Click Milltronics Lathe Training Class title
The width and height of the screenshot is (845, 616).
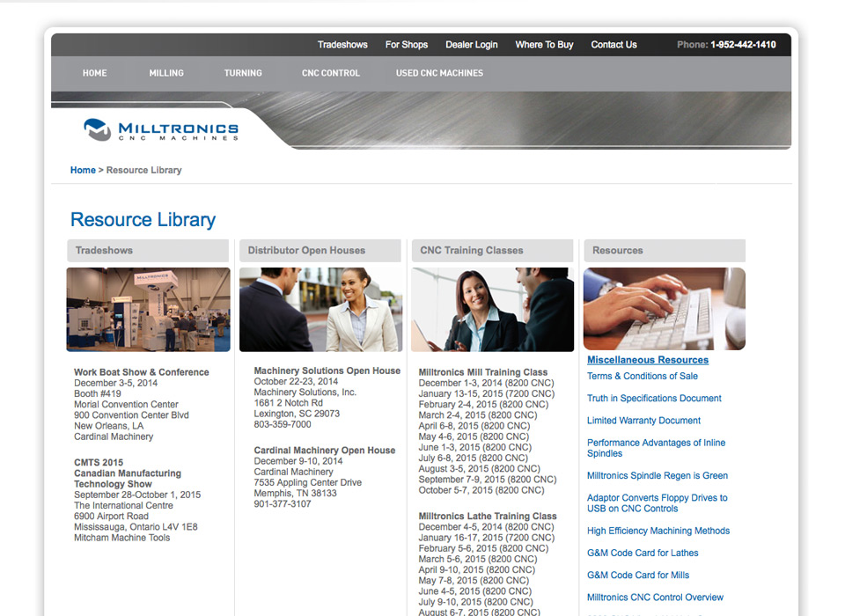point(488,517)
